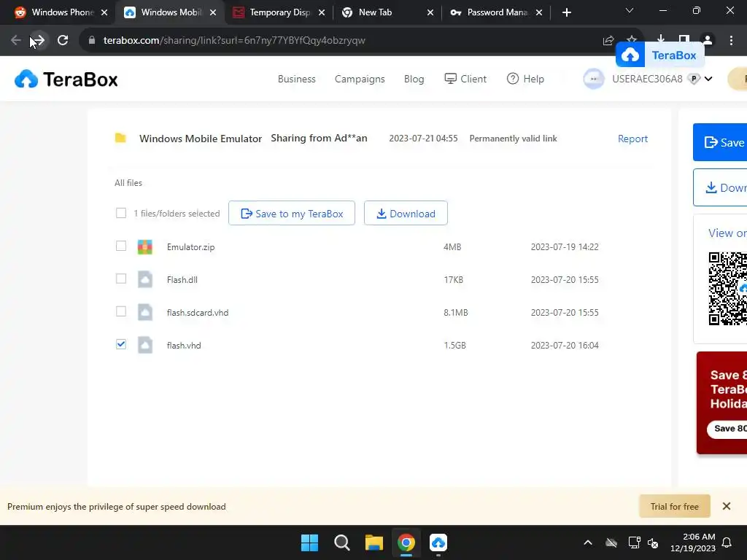747x560 pixels.
Task: Open the Chrome three-dot menu
Action: point(731,41)
